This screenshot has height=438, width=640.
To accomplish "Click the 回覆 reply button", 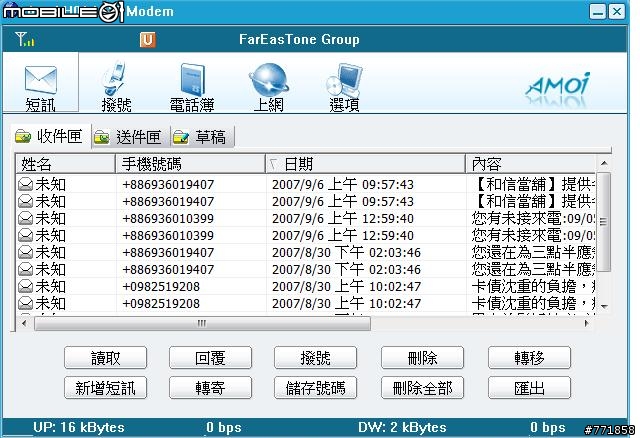I will (x=210, y=358).
